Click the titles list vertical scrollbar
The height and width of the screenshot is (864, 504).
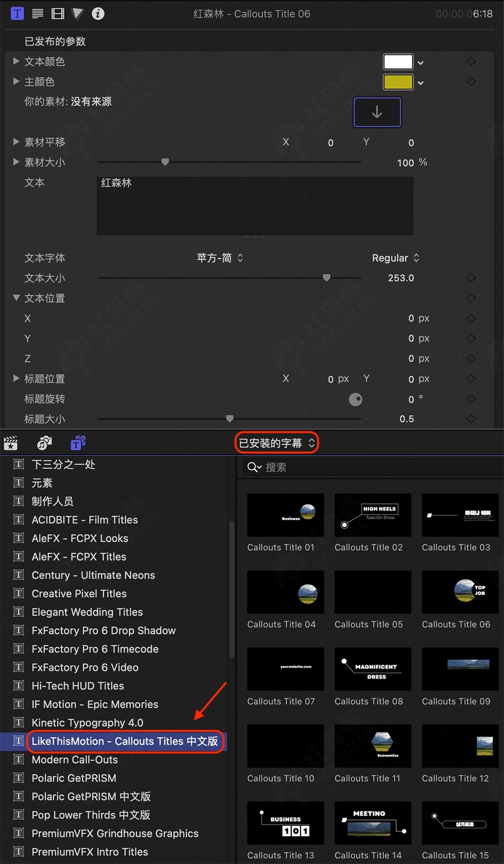(x=232, y=589)
